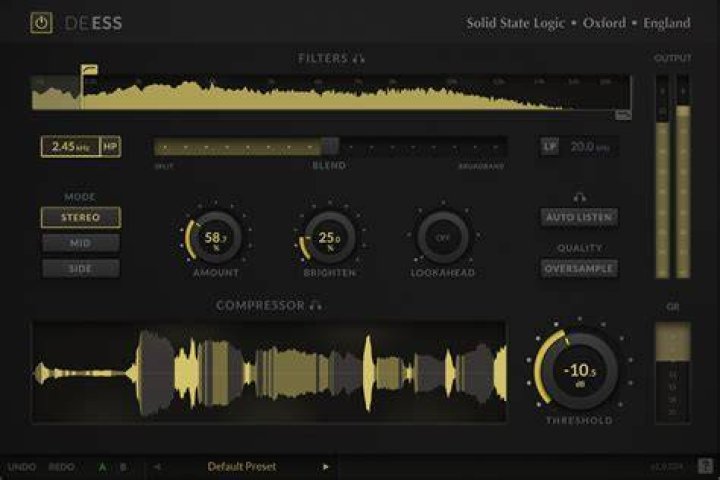
Task: Load the next preset with right arrow
Action: pos(326,467)
